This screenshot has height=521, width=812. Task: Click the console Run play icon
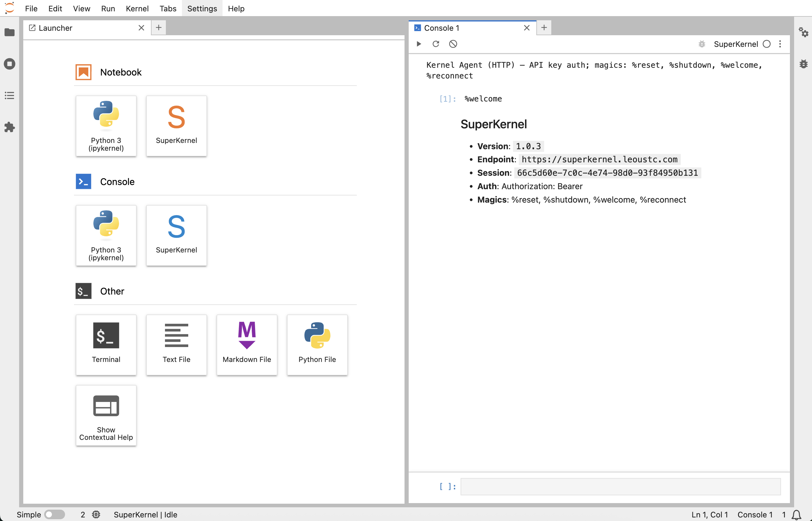(419, 44)
